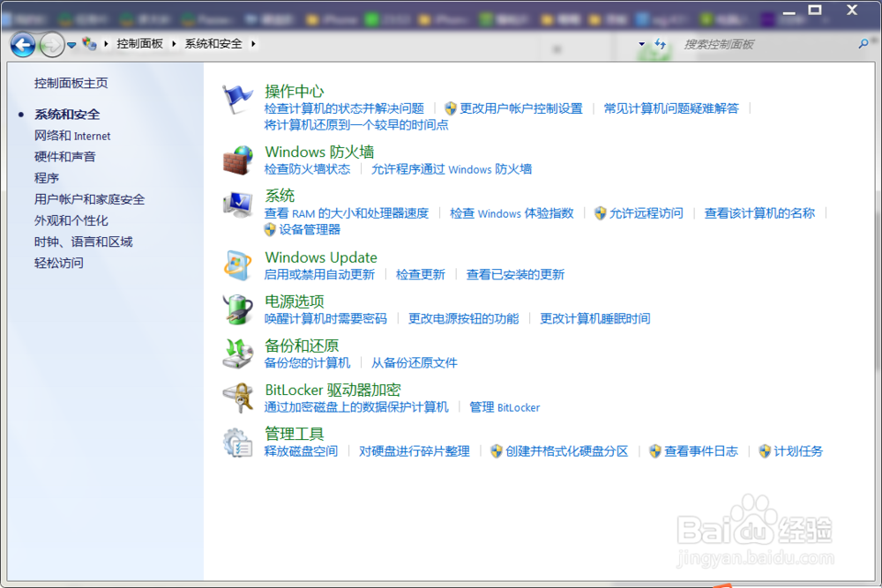Screen dimensions: 882x588
Task: Click the shield icon beside 计划任务
Action: [765, 450]
